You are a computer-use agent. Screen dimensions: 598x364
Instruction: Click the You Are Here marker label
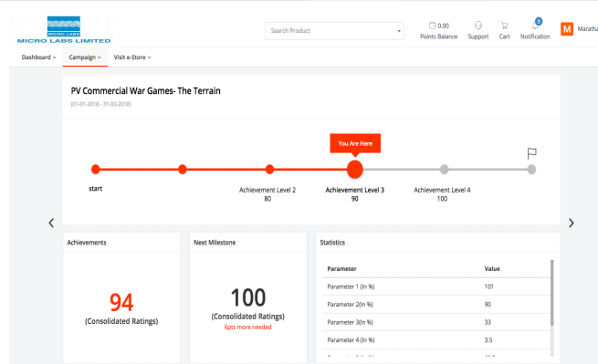pyautogui.click(x=355, y=143)
